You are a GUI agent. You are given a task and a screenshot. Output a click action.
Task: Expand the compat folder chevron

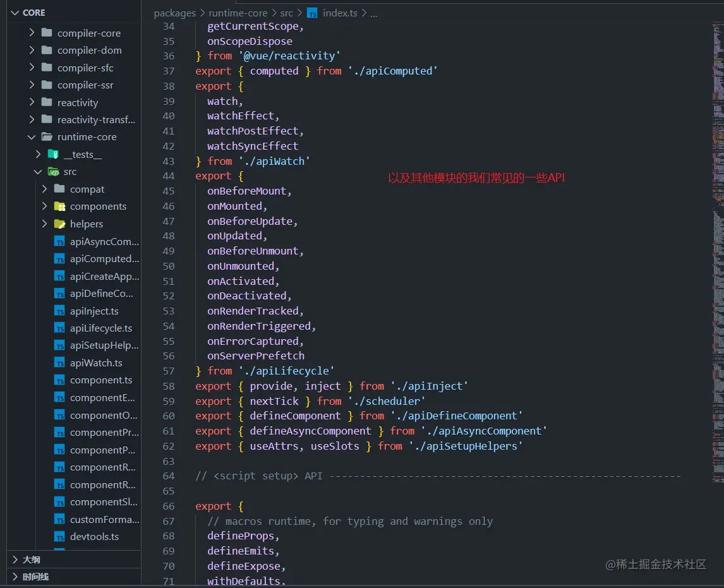[44, 189]
